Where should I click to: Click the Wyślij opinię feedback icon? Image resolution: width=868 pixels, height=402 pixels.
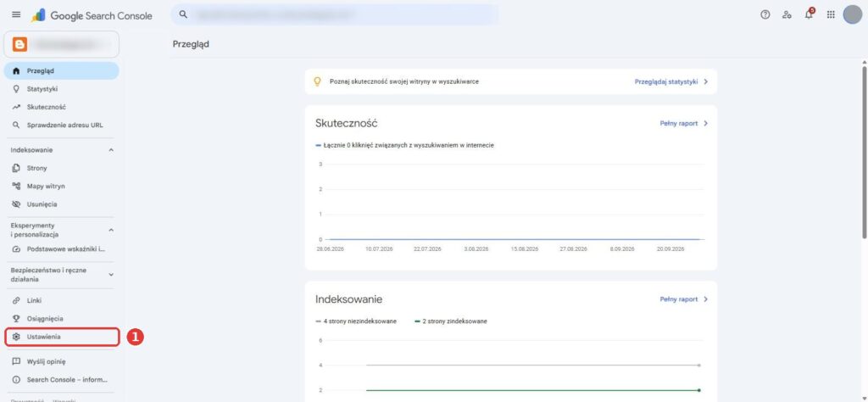pyautogui.click(x=16, y=361)
